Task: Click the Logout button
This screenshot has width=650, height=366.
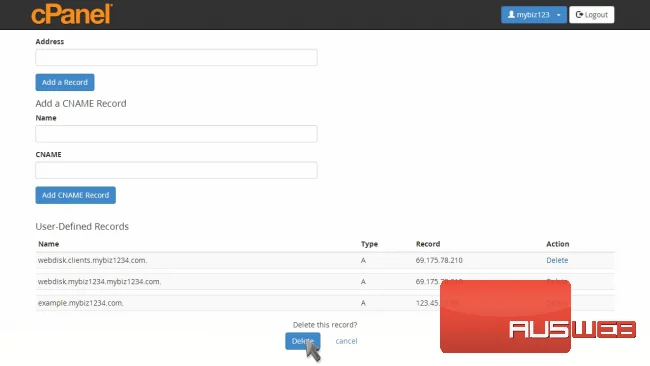Action: 592,15
